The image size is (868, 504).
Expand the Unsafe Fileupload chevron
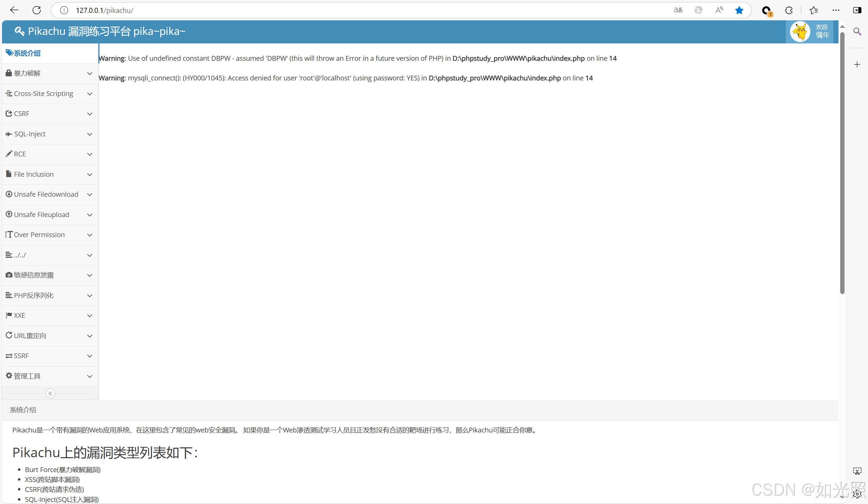click(x=90, y=215)
